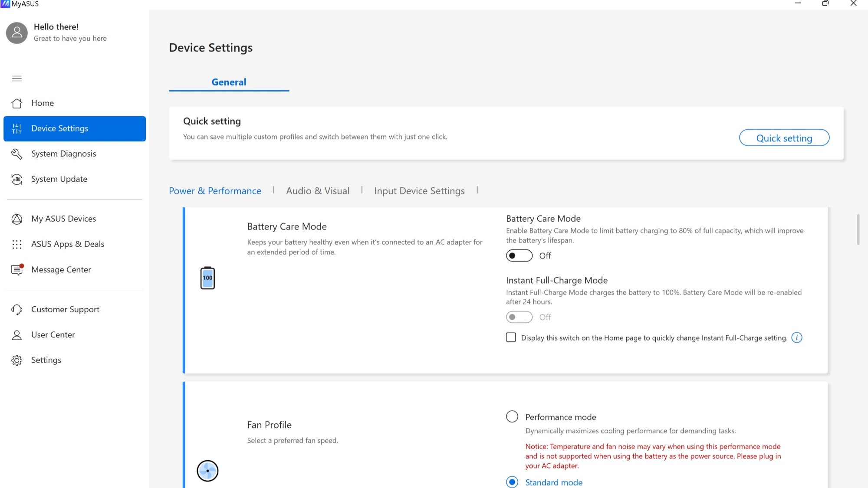Select the Performance mode radio button
Screen dimensions: 868x488
click(x=512, y=416)
